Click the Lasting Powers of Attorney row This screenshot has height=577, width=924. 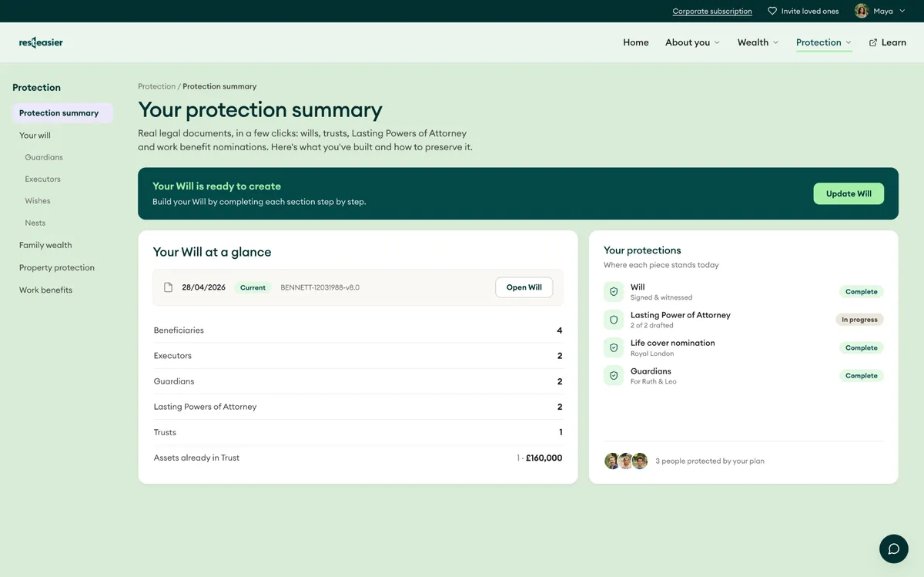[x=358, y=407]
